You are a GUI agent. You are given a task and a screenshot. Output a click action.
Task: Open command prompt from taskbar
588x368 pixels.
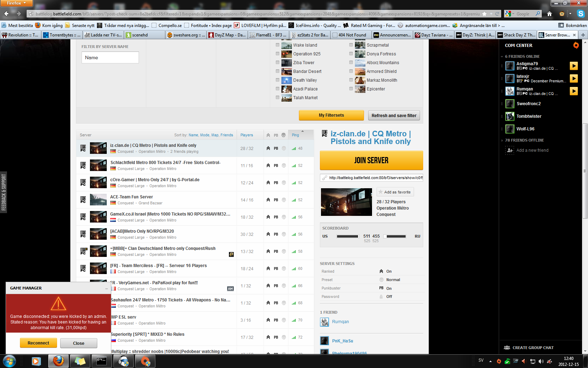coord(101,361)
